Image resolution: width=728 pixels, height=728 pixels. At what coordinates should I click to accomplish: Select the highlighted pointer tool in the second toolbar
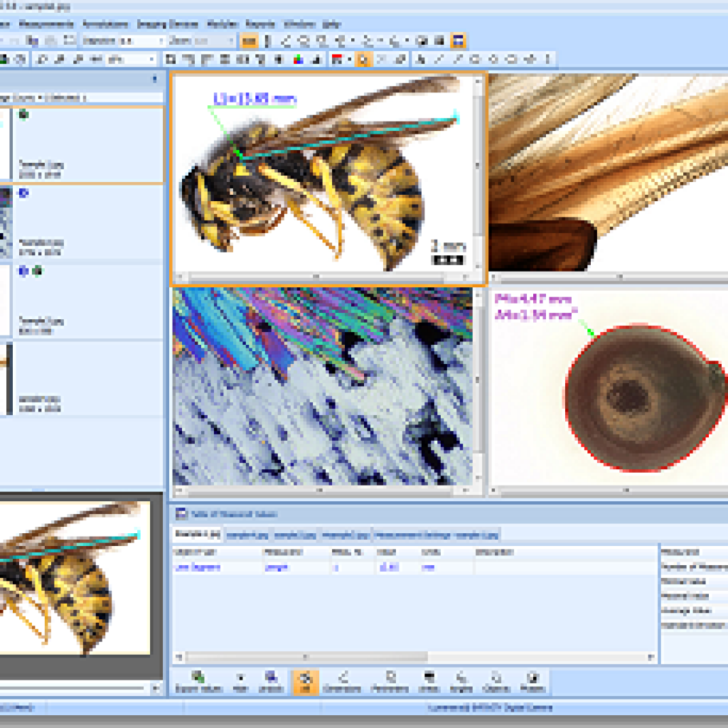tap(363, 60)
